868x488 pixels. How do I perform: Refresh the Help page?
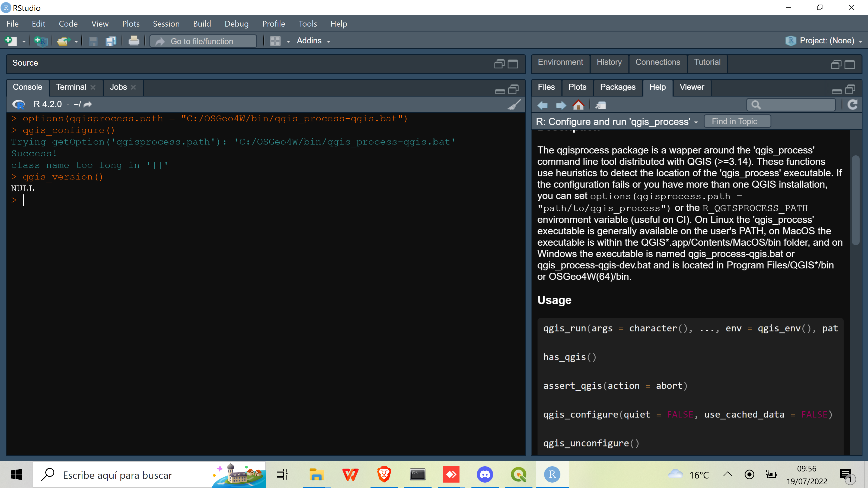pyautogui.click(x=853, y=105)
